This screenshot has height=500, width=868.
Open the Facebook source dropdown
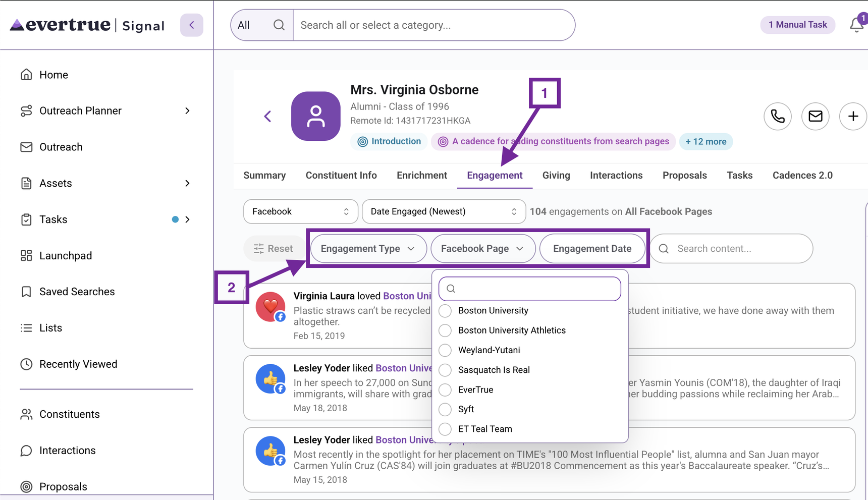(301, 211)
